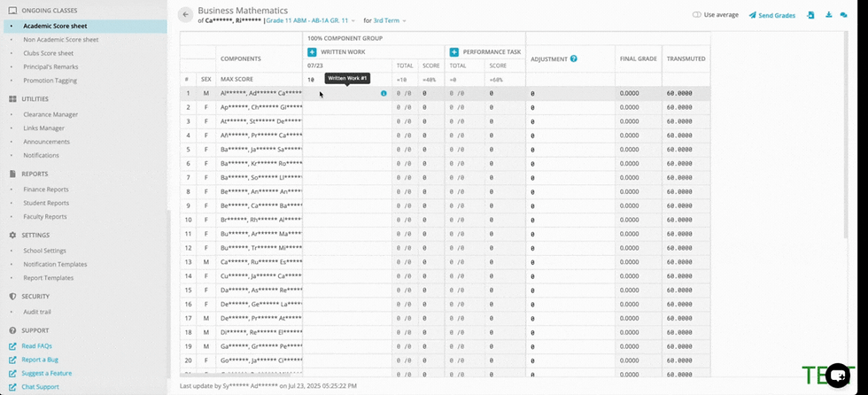Open the Report a Bug link

coord(40,360)
